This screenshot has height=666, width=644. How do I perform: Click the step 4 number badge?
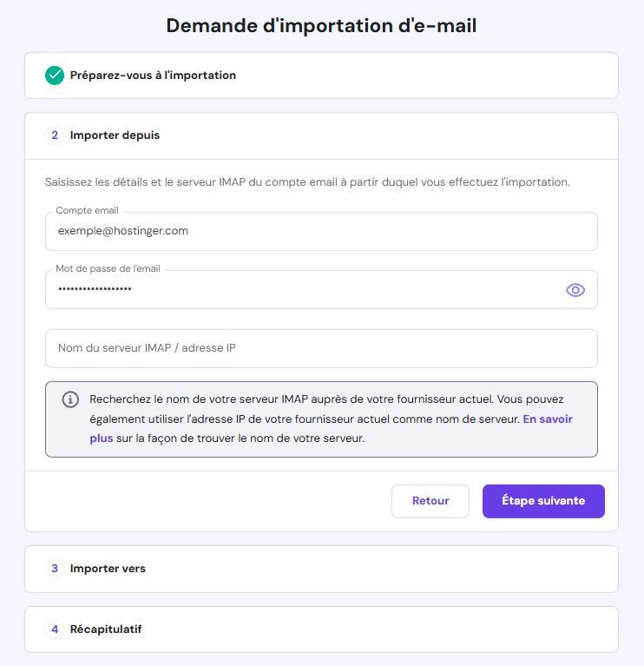point(55,630)
